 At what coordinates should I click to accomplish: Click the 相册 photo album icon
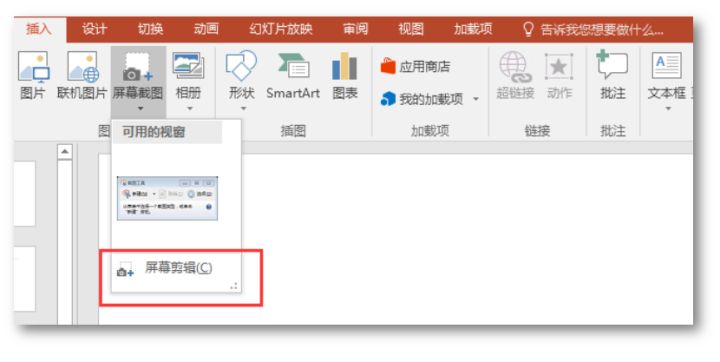pos(188,67)
